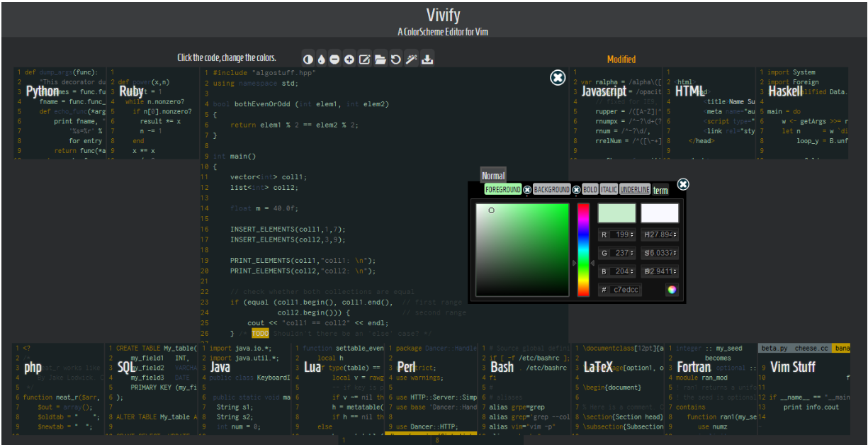
Task: Click the 'float' keyword on line 14
Action: pos(241,208)
